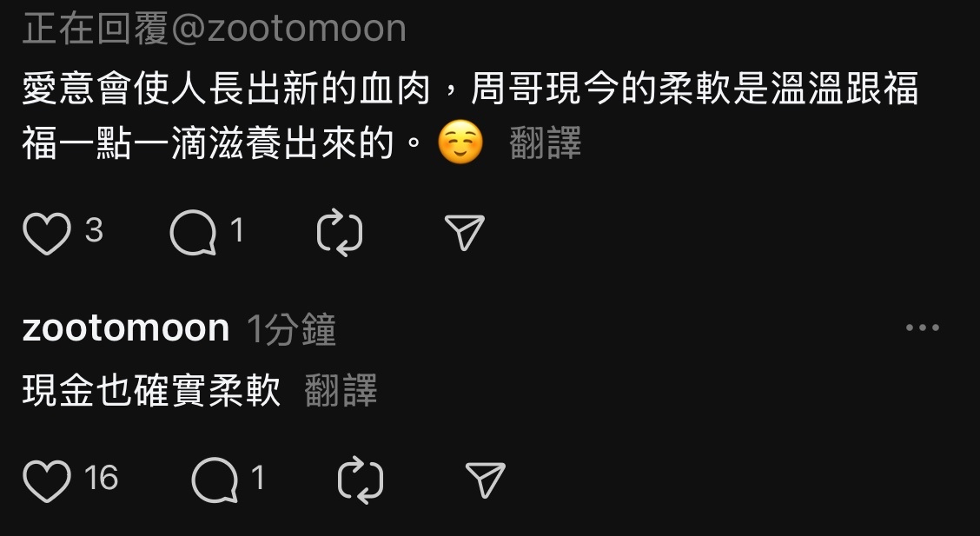Like zootomoon's reply 現金也確實柔軟
Screen dimensions: 980x536
click(47, 481)
